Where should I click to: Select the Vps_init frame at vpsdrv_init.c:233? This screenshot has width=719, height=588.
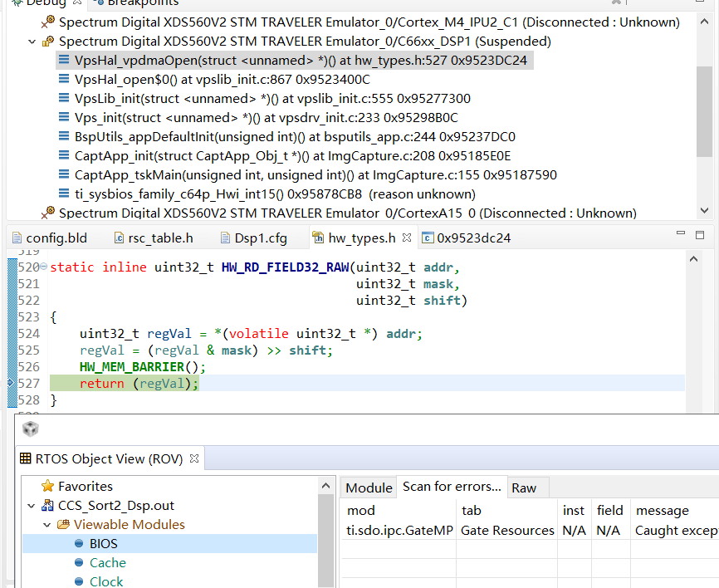click(266, 118)
